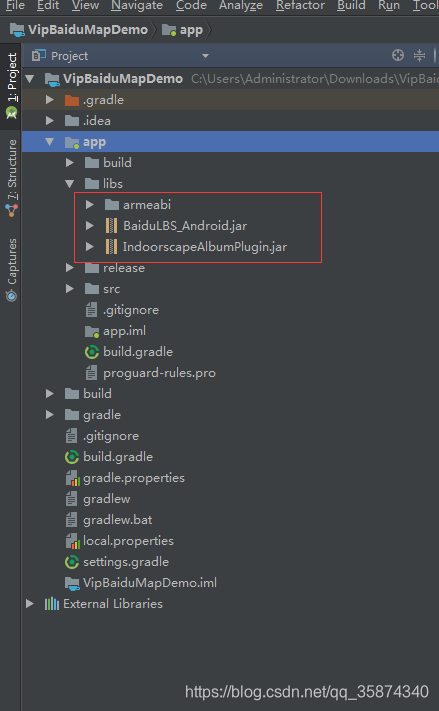
Task: Collapse the libs folder
Action: [69, 184]
